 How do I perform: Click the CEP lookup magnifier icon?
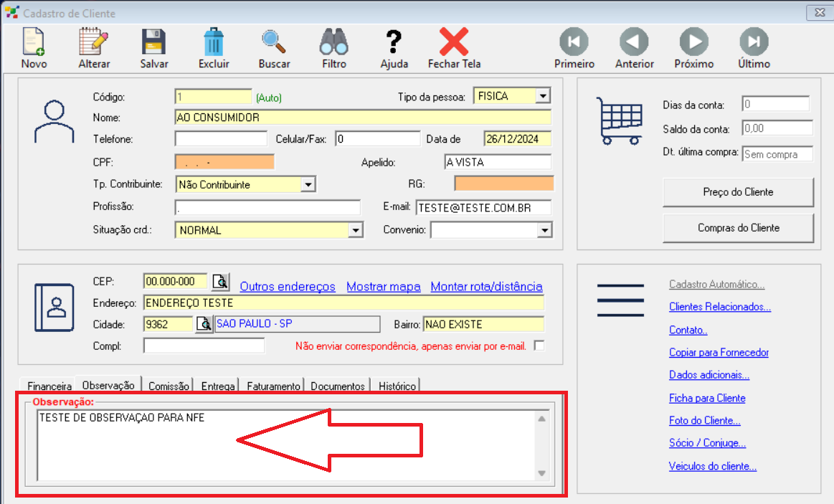[219, 281]
